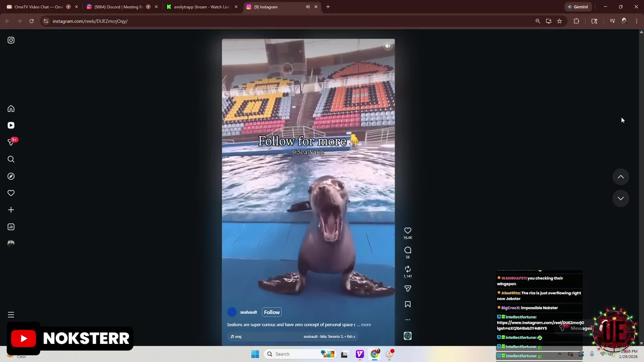Open the zoom control in the address bar
Screen dimensions: 644x362
(538, 21)
